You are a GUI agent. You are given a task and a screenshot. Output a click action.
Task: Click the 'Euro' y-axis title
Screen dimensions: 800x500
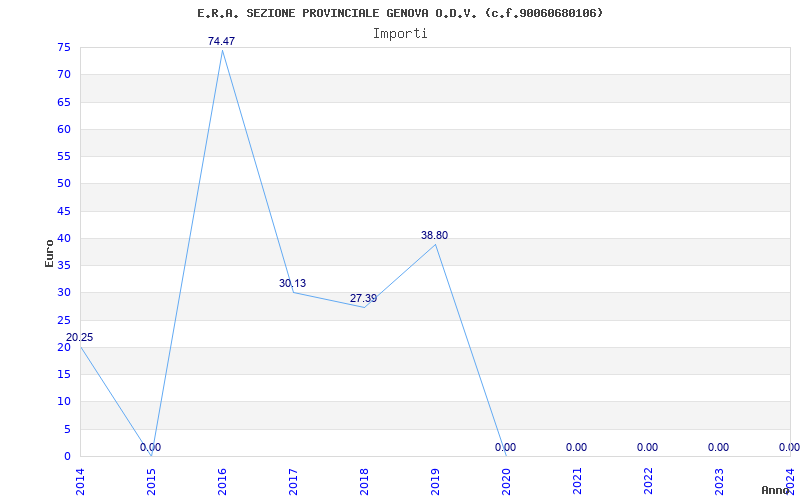click(x=49, y=253)
